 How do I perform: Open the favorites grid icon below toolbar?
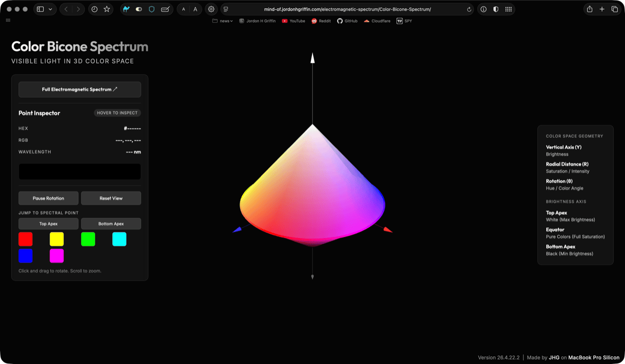[x=8, y=20]
